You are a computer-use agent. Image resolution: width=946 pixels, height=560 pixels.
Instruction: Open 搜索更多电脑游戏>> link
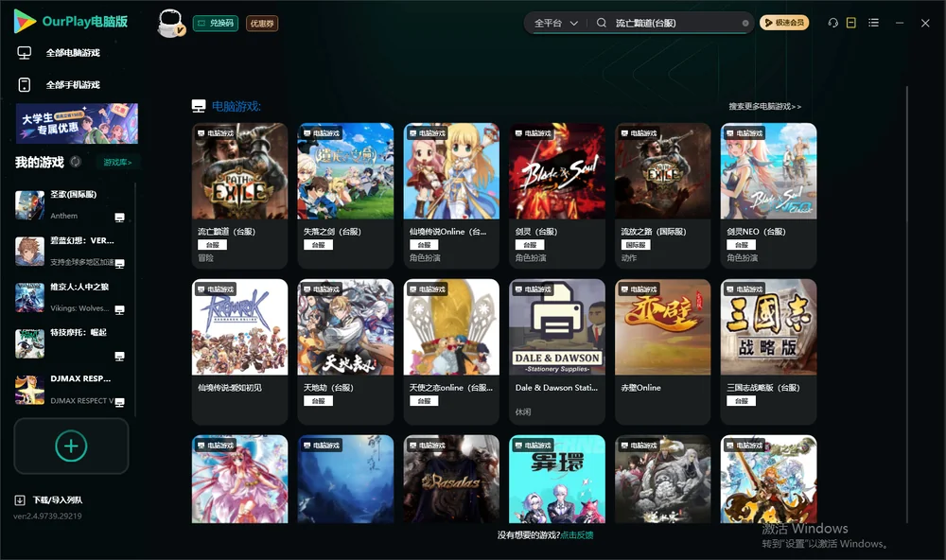pos(764,106)
